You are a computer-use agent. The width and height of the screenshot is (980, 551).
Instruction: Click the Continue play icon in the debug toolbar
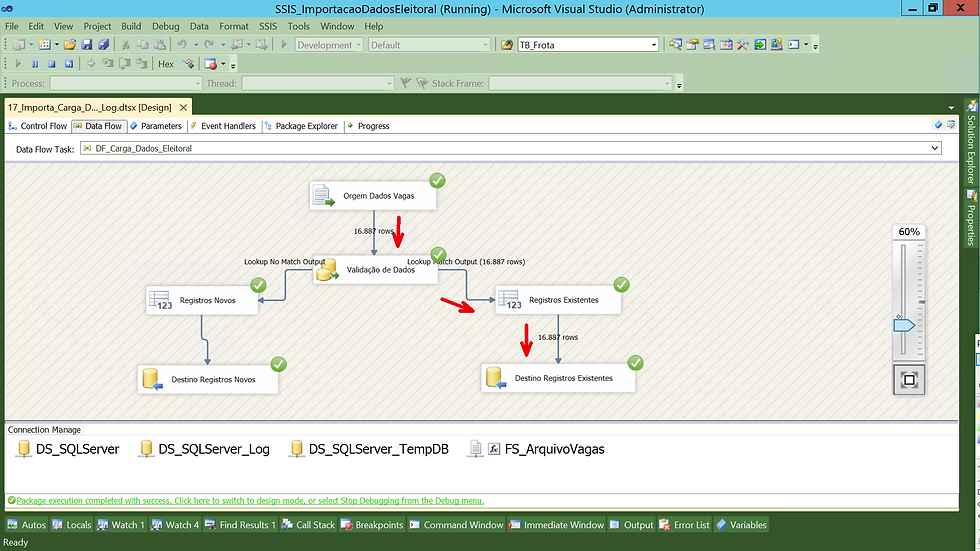(18, 64)
